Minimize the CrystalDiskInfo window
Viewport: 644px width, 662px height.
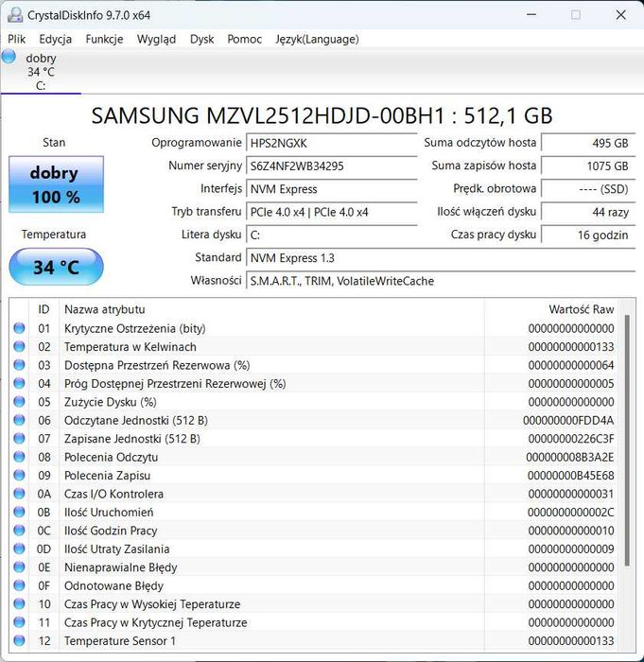pyautogui.click(x=531, y=15)
